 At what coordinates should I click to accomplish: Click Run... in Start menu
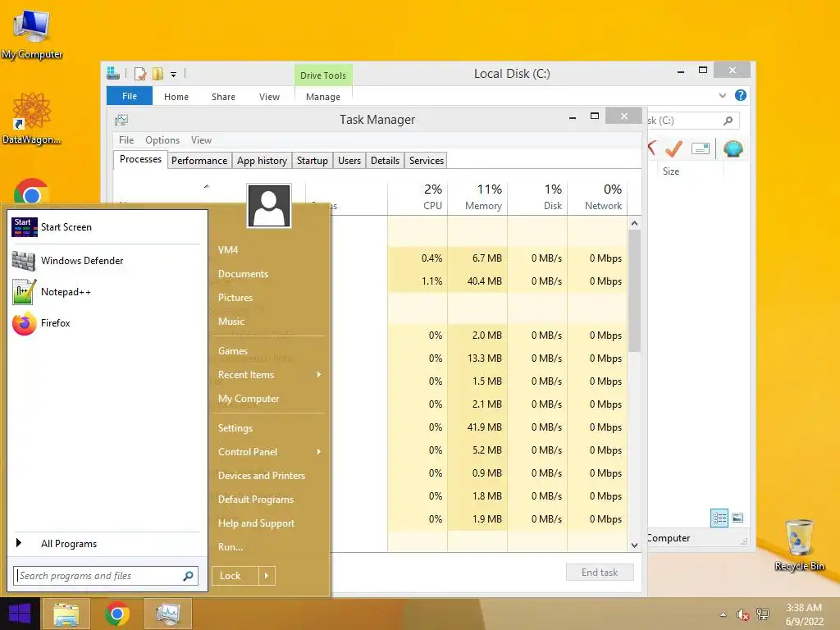click(x=231, y=547)
